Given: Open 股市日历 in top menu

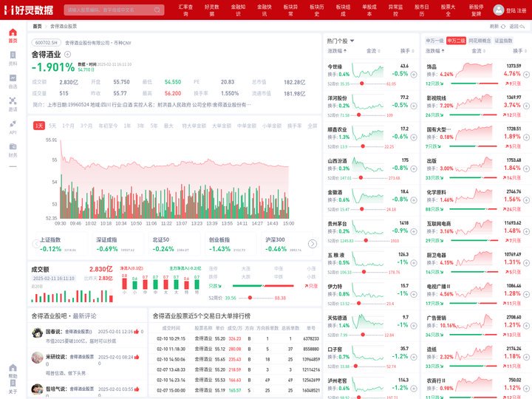Looking at the screenshot, I should [421, 10].
